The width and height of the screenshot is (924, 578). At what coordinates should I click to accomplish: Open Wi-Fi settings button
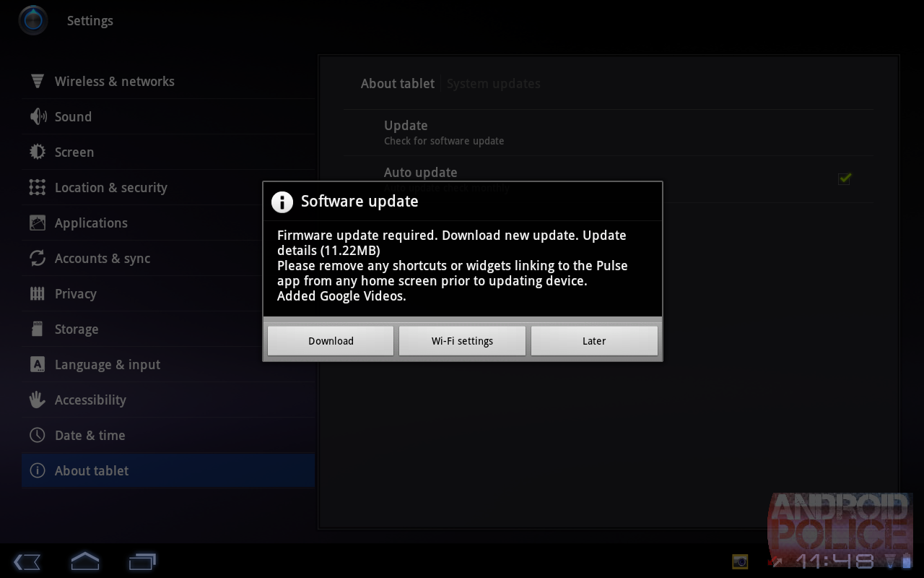pos(462,341)
